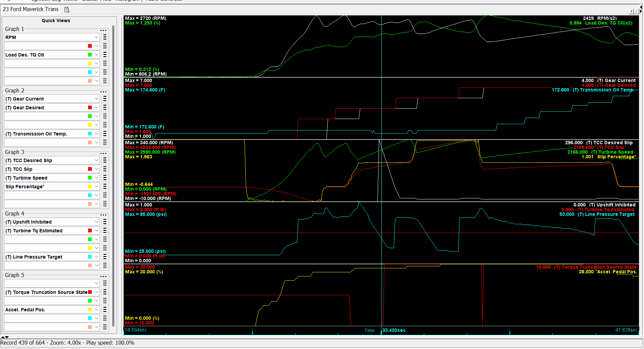Click the Max = 2720 (RPM) label
Image resolution: width=644 pixels, height=349 pixels.
[x=146, y=18]
